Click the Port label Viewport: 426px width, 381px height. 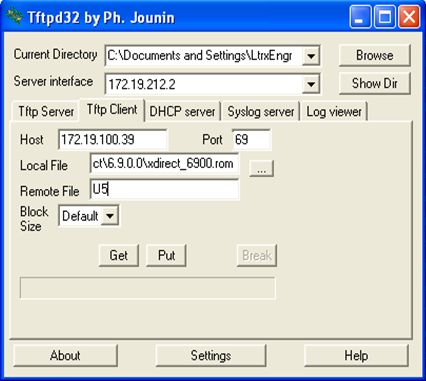pyautogui.click(x=212, y=139)
